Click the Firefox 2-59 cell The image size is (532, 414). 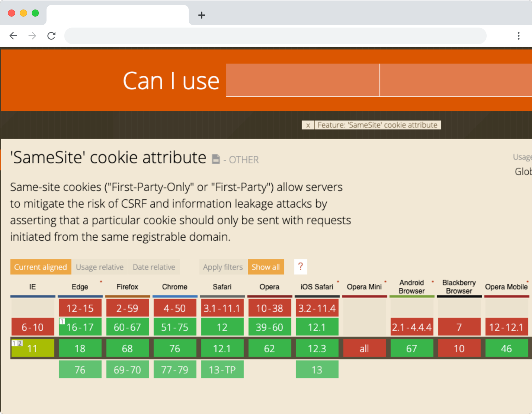[127, 308]
